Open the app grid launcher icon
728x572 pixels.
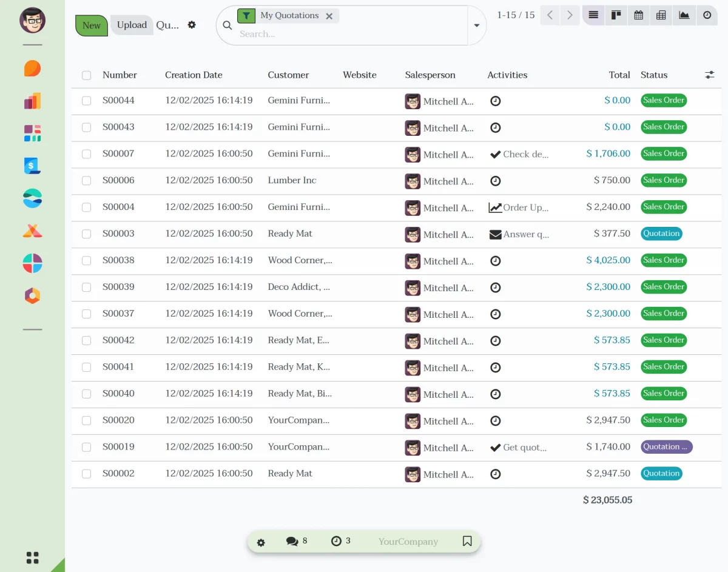pyautogui.click(x=33, y=557)
